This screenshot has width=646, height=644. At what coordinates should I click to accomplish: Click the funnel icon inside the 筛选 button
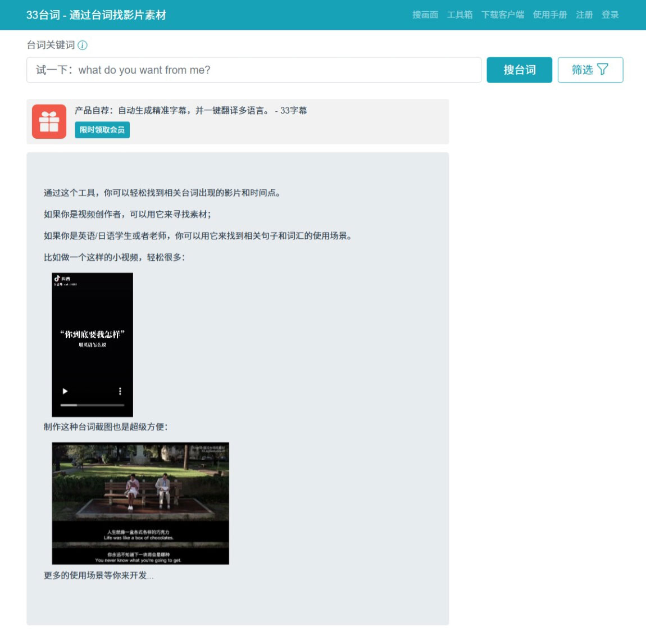pyautogui.click(x=603, y=70)
